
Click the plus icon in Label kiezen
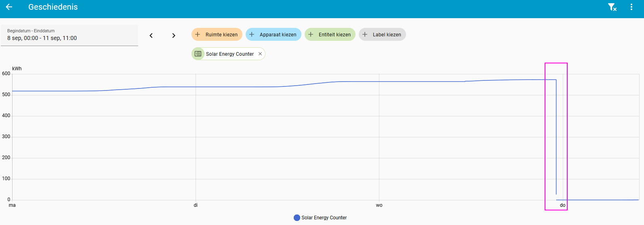pyautogui.click(x=365, y=34)
